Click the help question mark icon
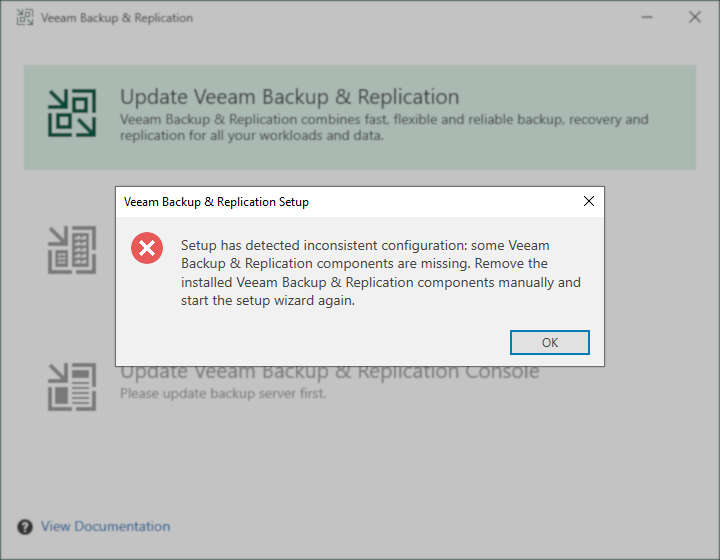The width and height of the screenshot is (720, 560). tap(25, 527)
